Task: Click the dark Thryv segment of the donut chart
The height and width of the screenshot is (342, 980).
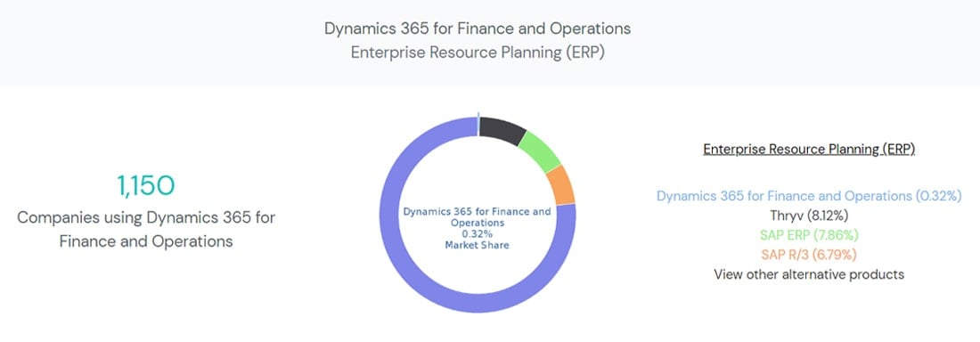Action: (503, 131)
